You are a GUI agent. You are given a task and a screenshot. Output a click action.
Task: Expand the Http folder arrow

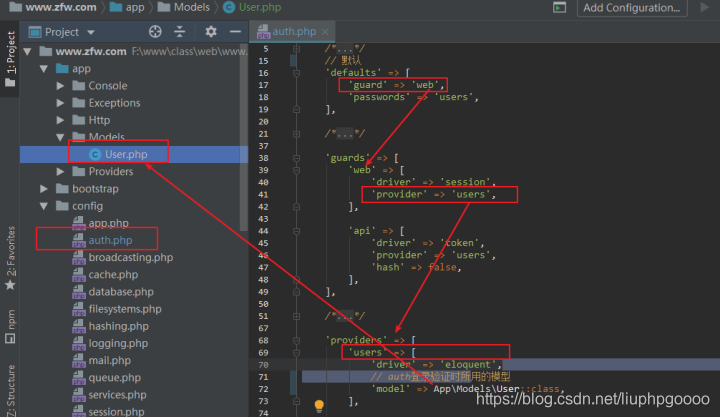coord(60,120)
